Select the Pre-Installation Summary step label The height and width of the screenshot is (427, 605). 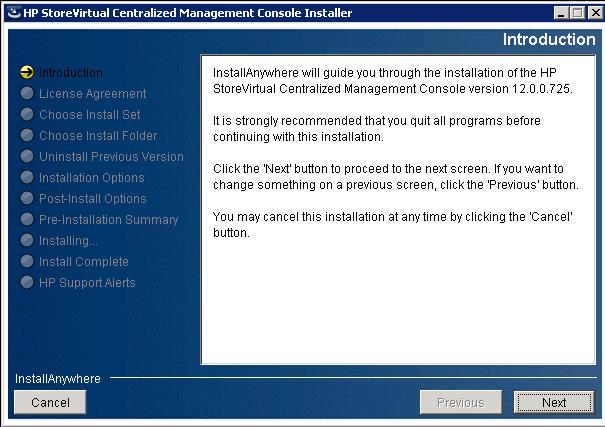pyautogui.click(x=108, y=219)
